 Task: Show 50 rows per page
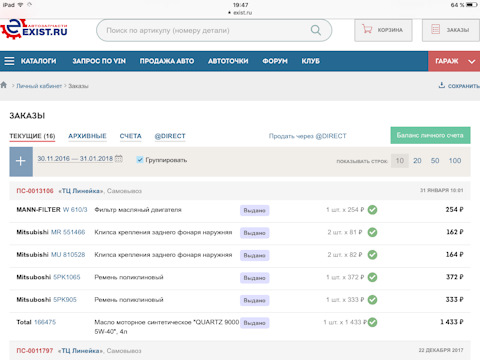coord(435,161)
